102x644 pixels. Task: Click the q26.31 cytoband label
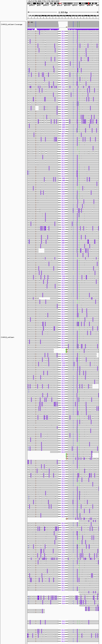pos(90,5)
